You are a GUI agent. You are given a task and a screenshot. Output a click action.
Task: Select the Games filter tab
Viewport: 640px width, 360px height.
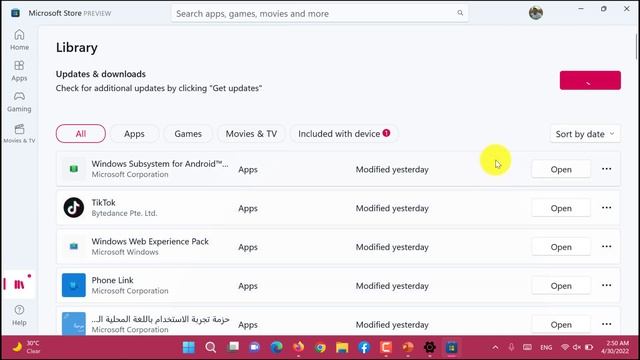(x=188, y=133)
